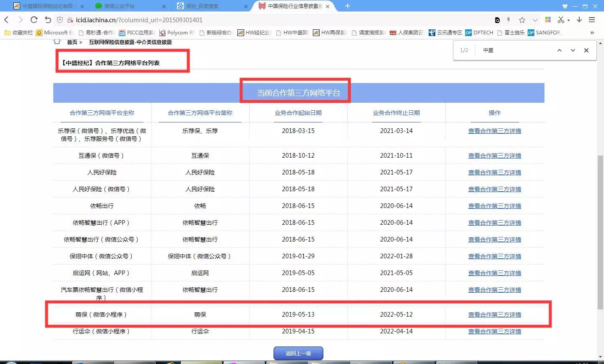Click the black search icon in address bar

click(497, 20)
